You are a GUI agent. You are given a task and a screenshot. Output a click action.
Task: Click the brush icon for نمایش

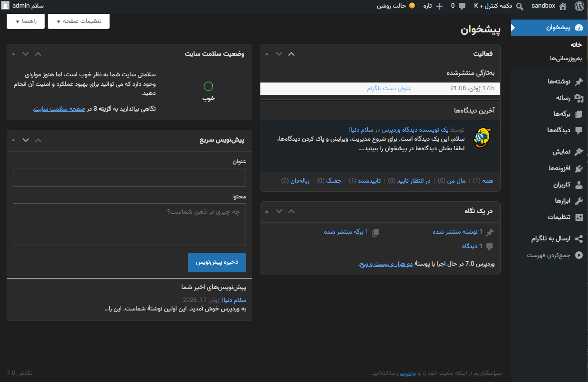579,152
